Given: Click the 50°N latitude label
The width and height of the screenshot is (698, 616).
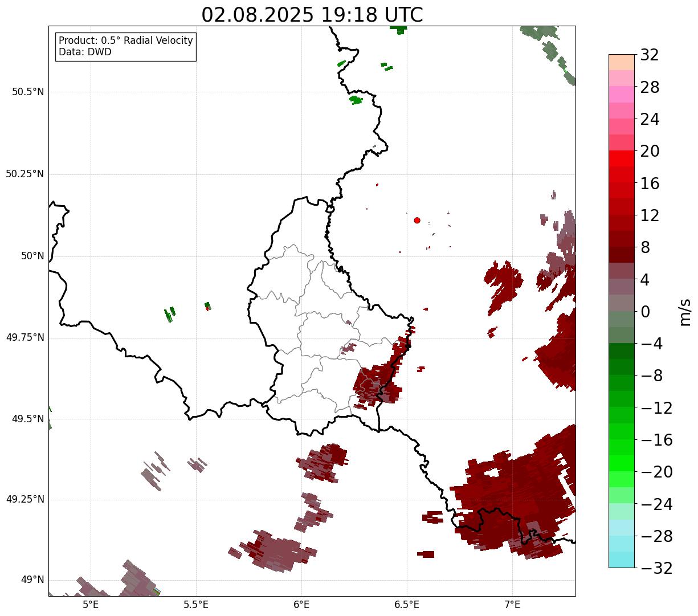Looking at the screenshot, I should [x=32, y=256].
